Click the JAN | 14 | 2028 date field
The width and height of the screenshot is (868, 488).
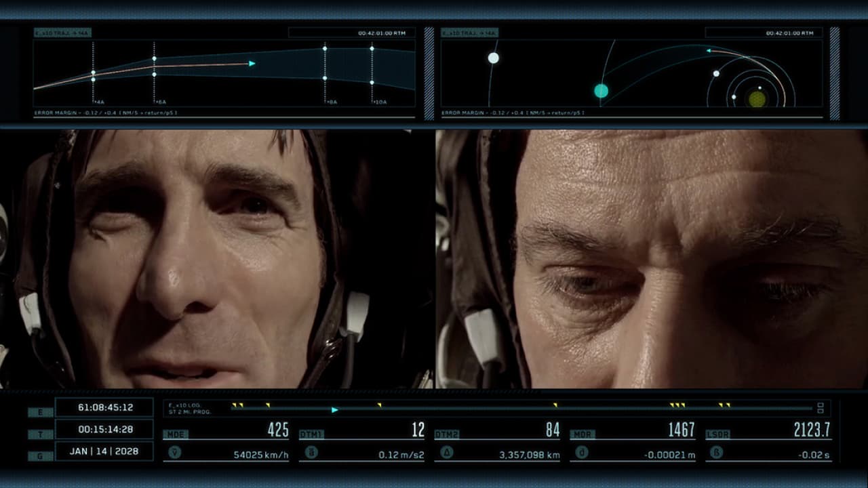[x=105, y=451]
